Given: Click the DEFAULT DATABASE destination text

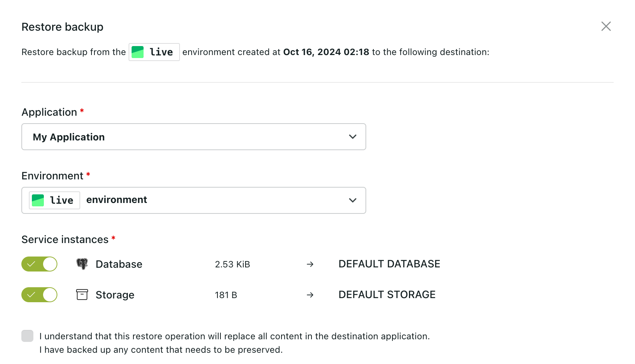Looking at the screenshot, I should coord(389,264).
